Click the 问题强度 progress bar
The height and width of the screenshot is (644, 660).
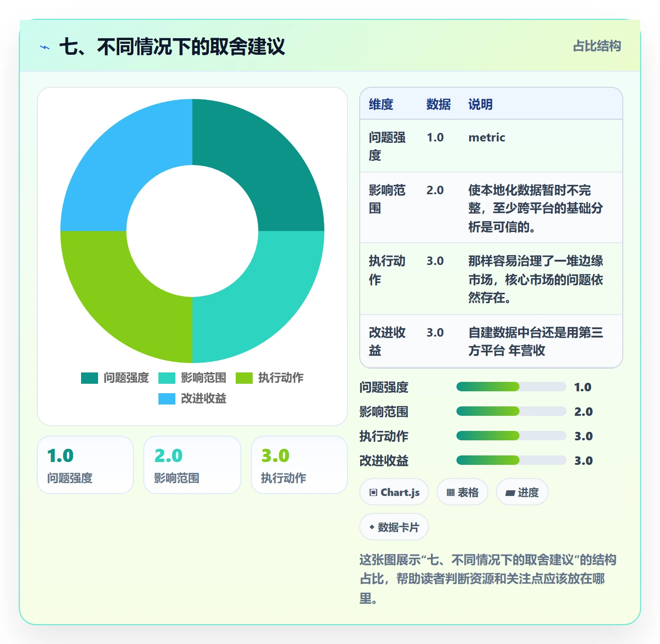point(511,387)
